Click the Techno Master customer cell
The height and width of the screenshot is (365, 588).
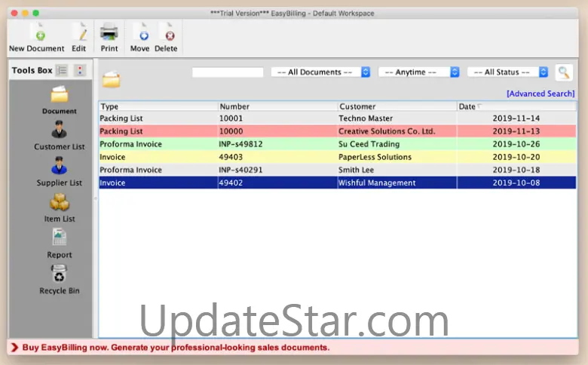397,118
